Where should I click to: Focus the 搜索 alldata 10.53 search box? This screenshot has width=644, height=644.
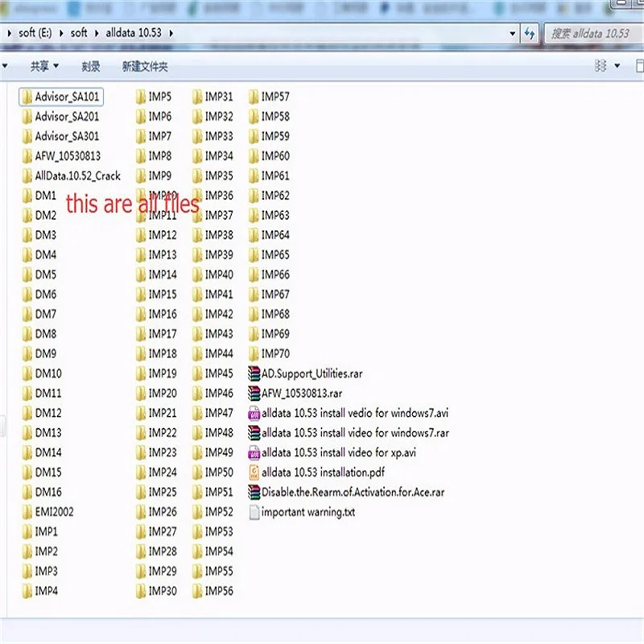coord(593,33)
